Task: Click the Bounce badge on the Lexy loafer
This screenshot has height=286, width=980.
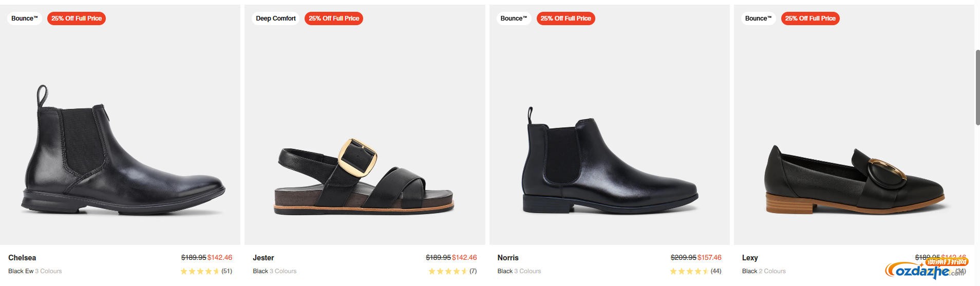Action: [758, 18]
